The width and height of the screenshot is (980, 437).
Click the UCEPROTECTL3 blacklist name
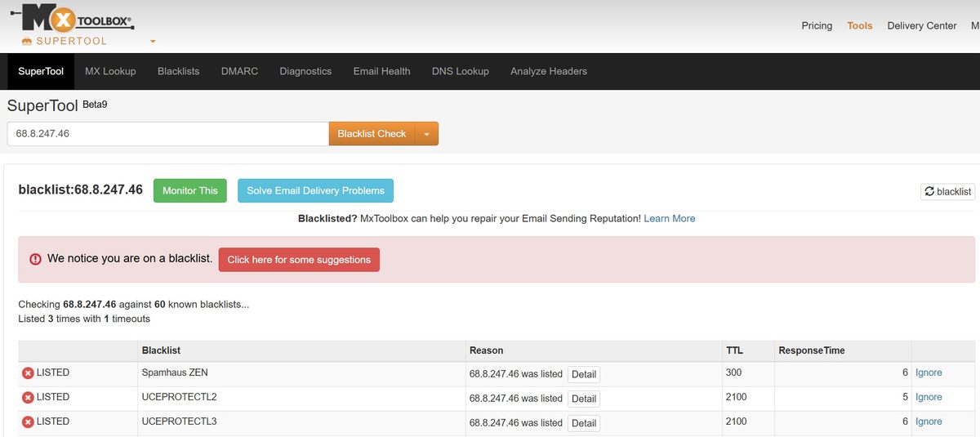(179, 421)
